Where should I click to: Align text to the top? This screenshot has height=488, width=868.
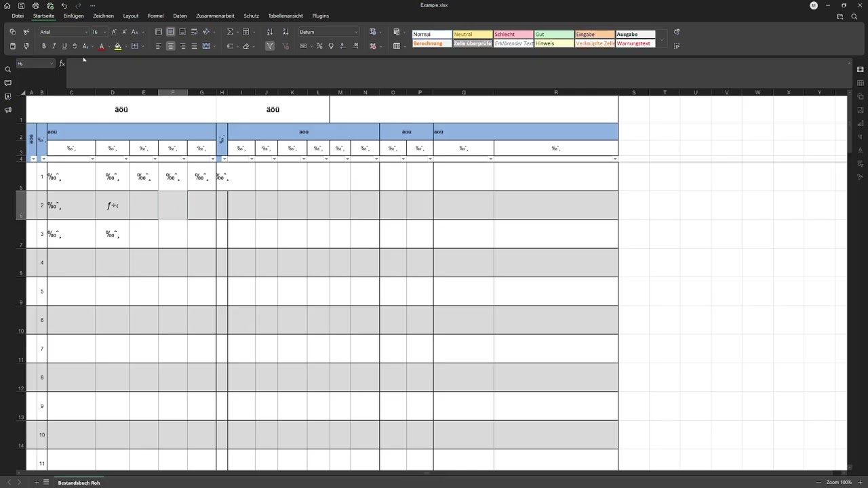coord(159,32)
